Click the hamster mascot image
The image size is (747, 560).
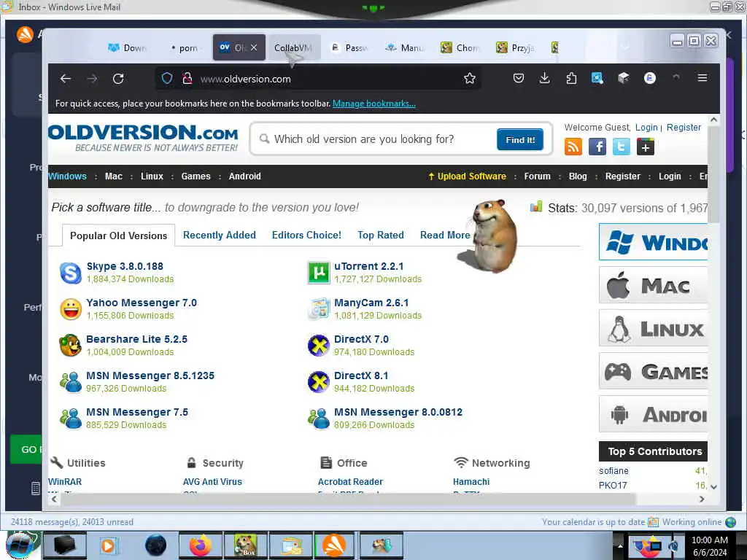point(491,236)
